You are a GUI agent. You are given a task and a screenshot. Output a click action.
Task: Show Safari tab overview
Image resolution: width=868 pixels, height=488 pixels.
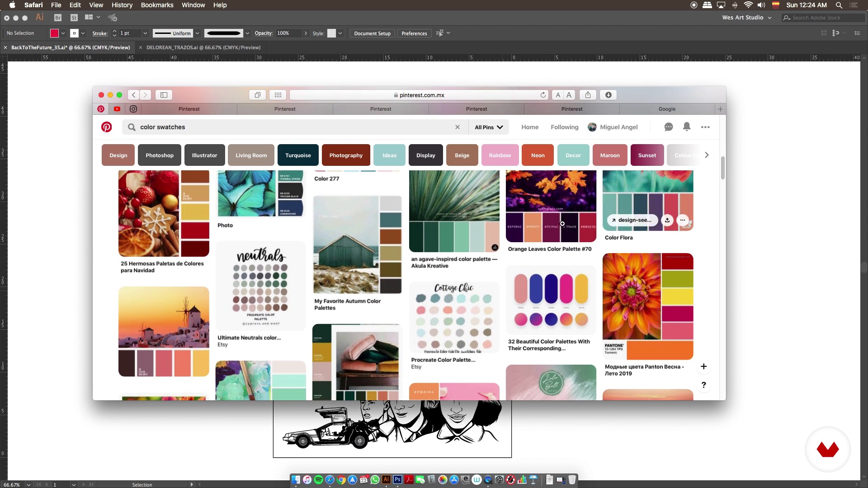[257, 95]
